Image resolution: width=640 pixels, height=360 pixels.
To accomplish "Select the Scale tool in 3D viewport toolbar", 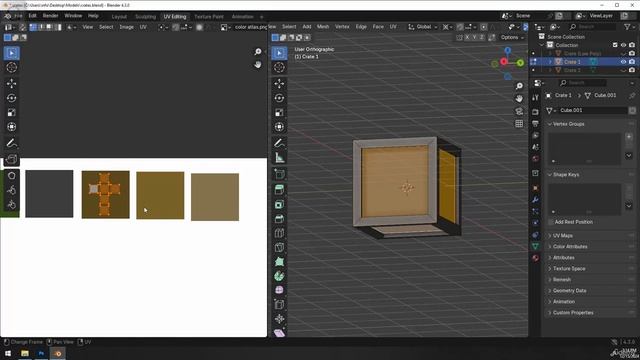I will (279, 112).
